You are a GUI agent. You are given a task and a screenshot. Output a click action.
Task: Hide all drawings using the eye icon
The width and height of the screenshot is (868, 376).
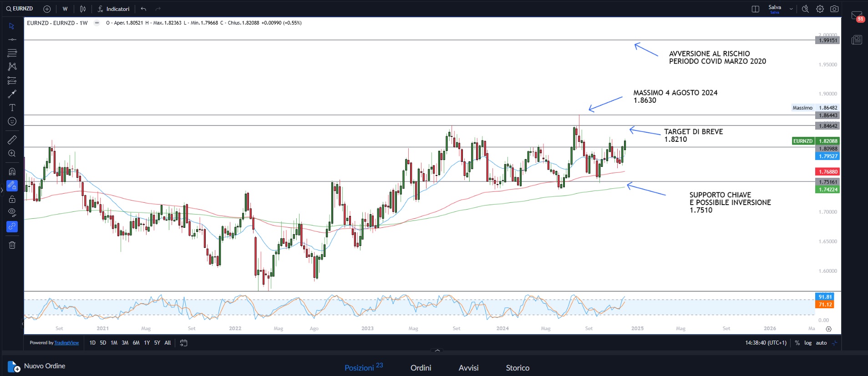(x=12, y=212)
